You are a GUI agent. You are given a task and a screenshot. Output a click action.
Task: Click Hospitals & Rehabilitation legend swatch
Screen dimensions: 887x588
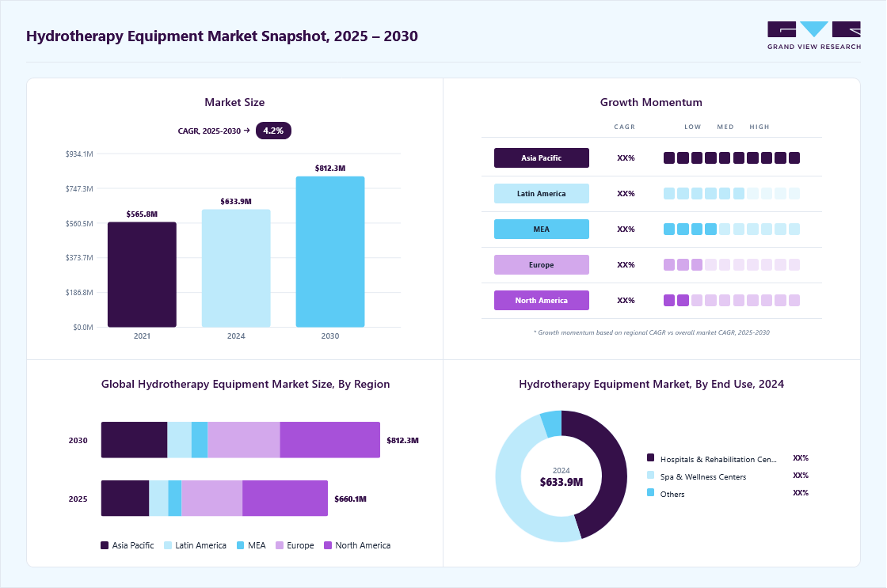point(650,457)
